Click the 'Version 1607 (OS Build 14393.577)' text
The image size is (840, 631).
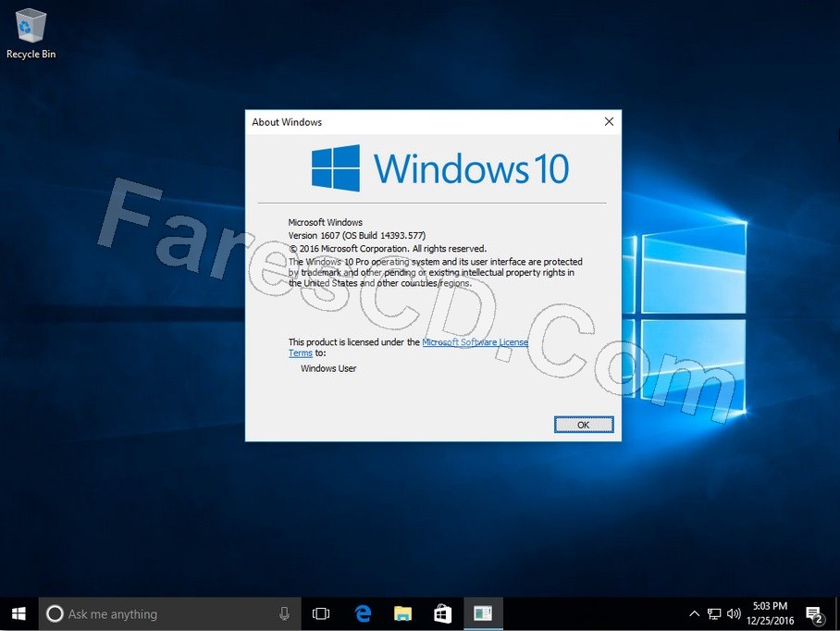click(357, 235)
